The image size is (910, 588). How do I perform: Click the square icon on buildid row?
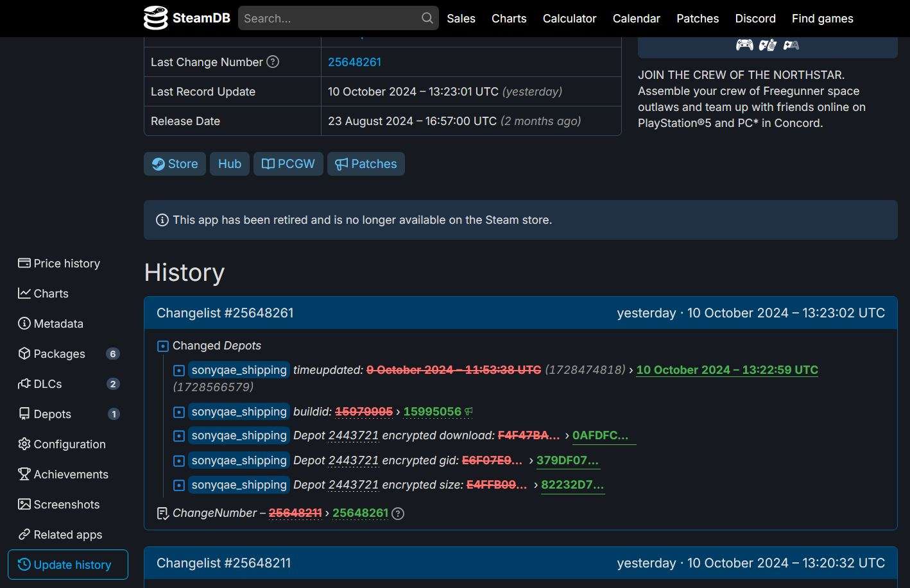pos(179,412)
